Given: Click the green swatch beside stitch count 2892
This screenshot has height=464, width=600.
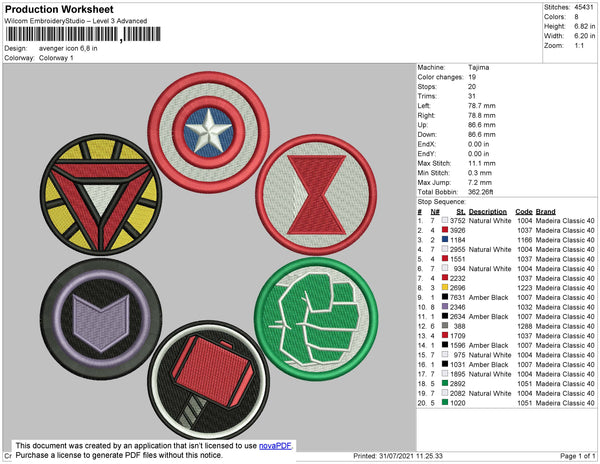Looking at the screenshot, I should coord(445,383).
